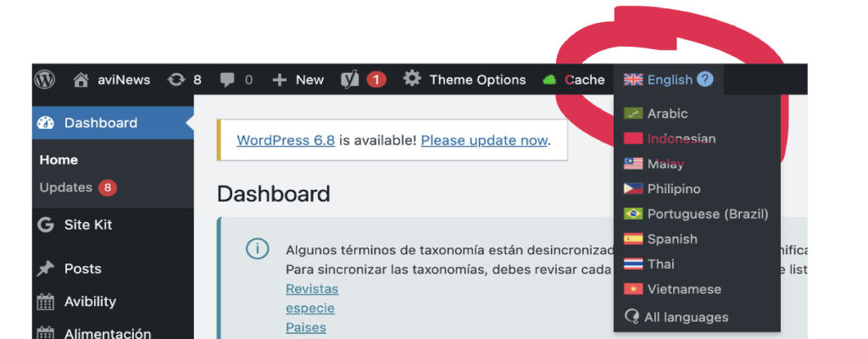Image resolution: width=868 pixels, height=339 pixels.
Task: Open the Revistas taxonomy link
Action: coord(312,288)
